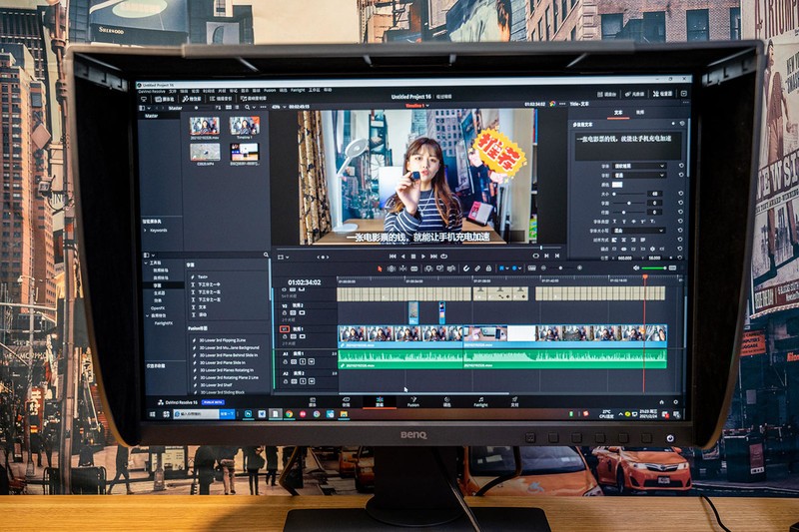Toggle Loop playback in viewer

[444, 257]
